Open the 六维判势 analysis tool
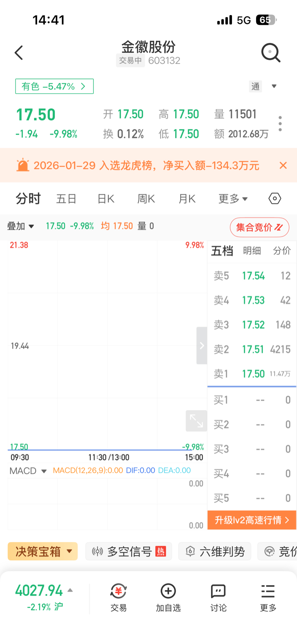The width and height of the screenshot is (297, 644). (x=215, y=551)
